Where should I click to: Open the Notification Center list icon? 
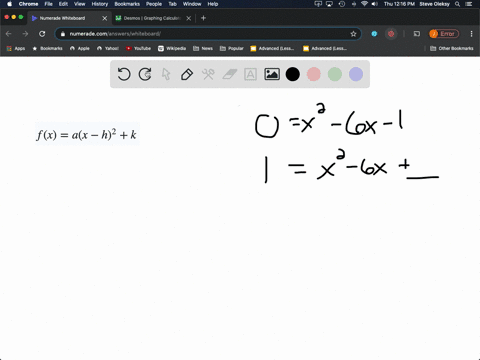coord(469,4)
